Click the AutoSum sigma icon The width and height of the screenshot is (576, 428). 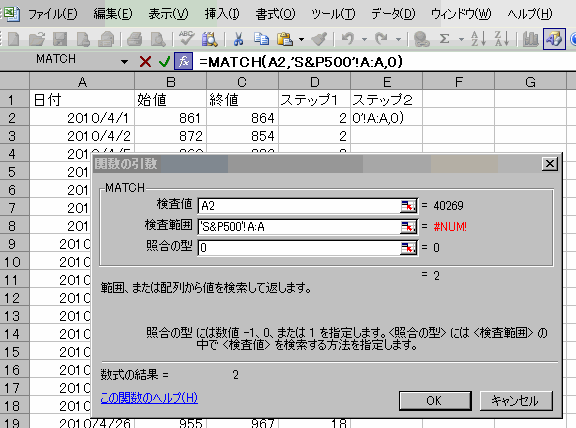pos(444,39)
